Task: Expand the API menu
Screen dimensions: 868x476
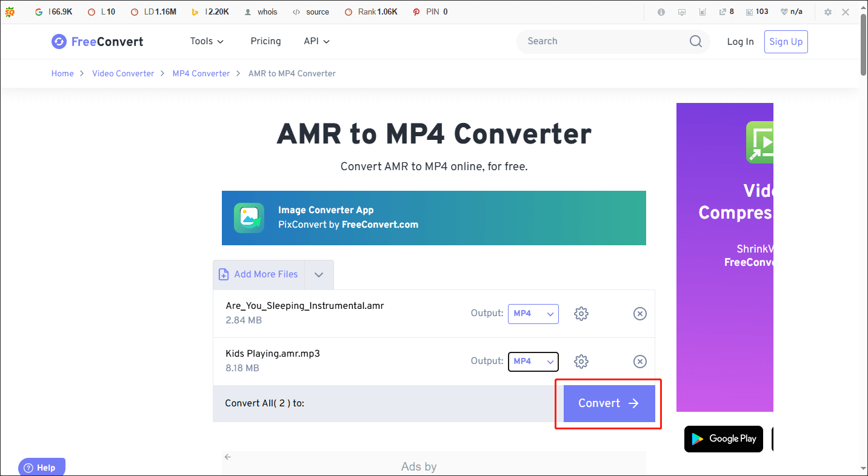Action: tap(316, 41)
